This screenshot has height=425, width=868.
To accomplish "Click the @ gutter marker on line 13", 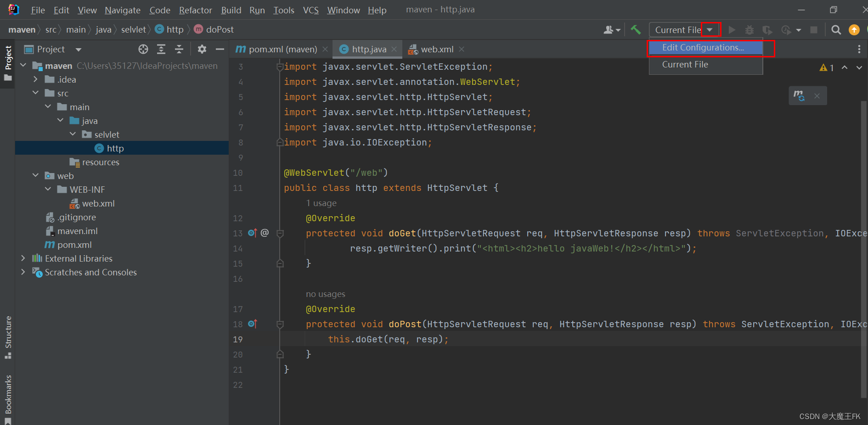I will [x=265, y=233].
